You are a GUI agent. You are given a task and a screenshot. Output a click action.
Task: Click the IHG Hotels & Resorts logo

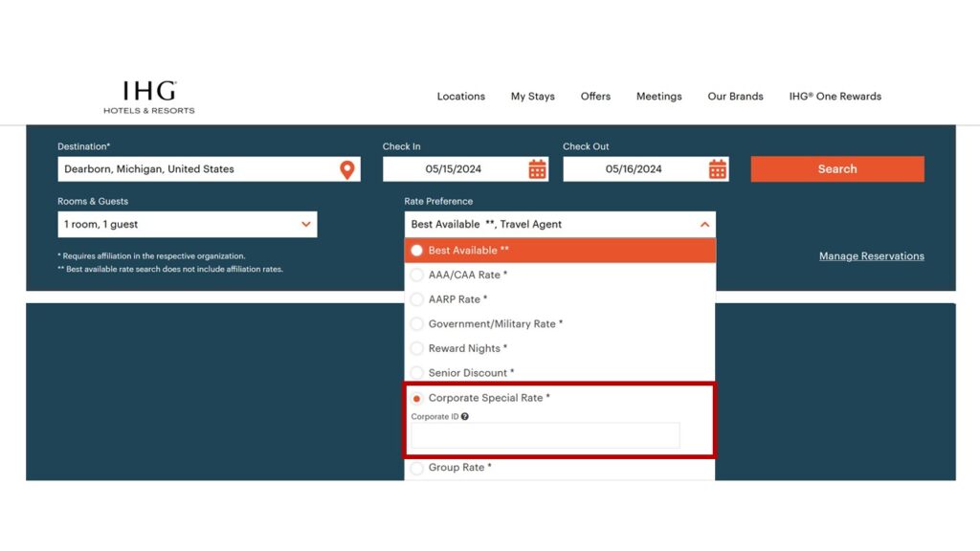148,97
